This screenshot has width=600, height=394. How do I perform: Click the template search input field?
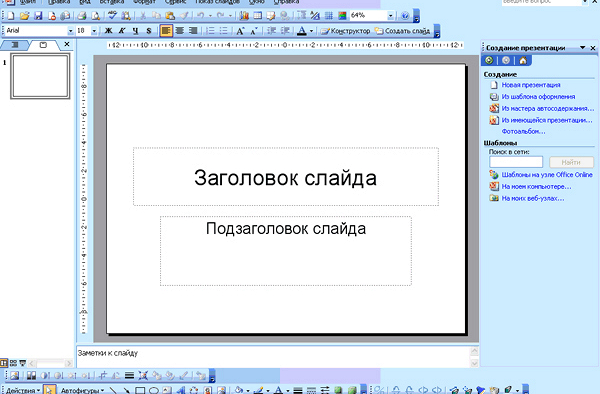[x=516, y=162]
